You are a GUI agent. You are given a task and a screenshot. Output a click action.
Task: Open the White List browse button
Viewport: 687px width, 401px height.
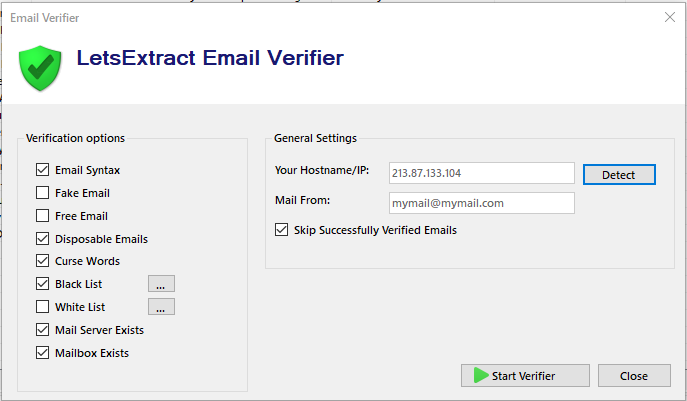[x=161, y=307]
